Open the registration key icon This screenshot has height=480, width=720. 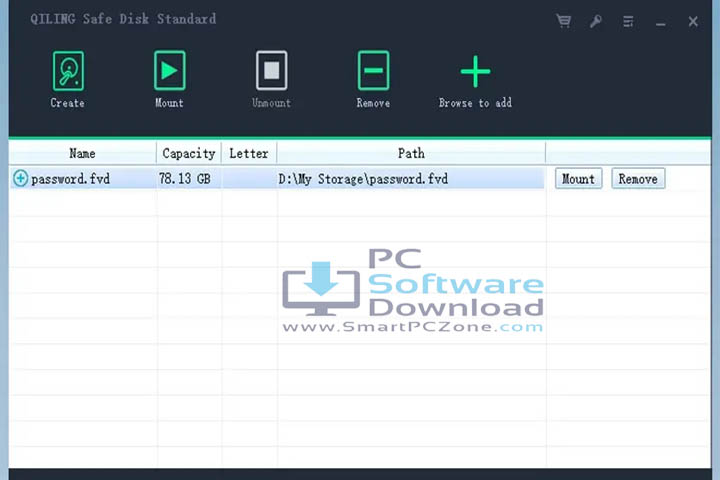point(596,21)
